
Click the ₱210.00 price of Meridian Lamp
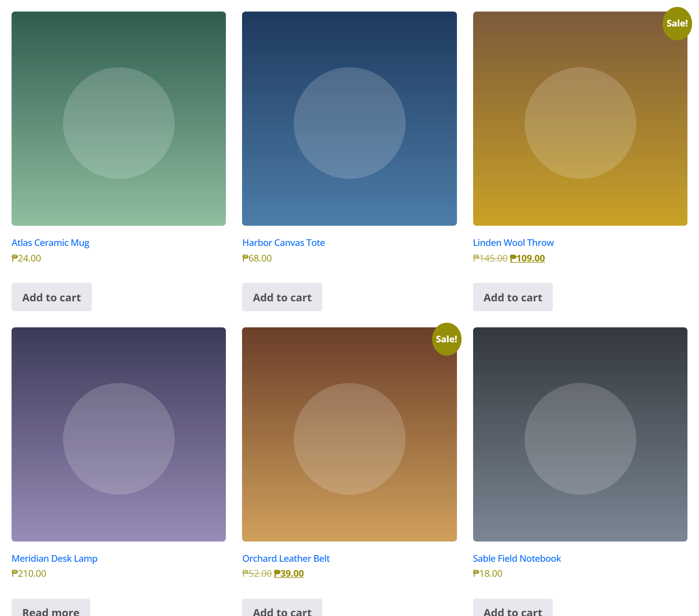click(x=29, y=573)
